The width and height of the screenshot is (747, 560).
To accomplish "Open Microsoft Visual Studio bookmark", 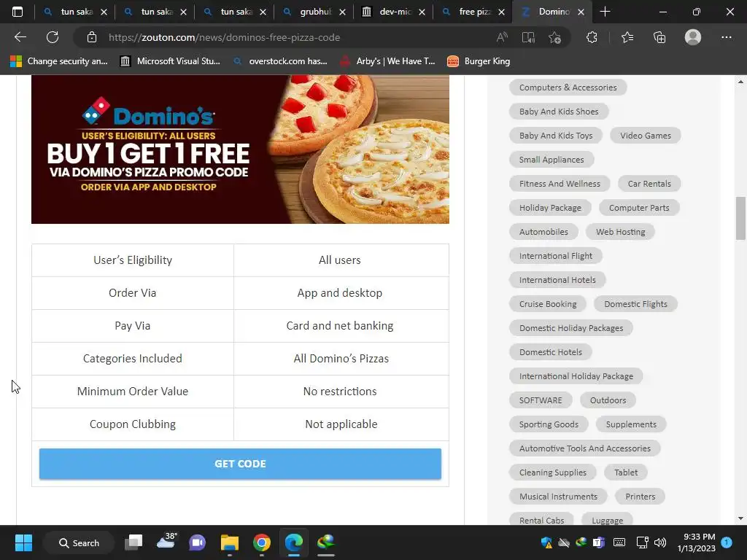I will (170, 61).
